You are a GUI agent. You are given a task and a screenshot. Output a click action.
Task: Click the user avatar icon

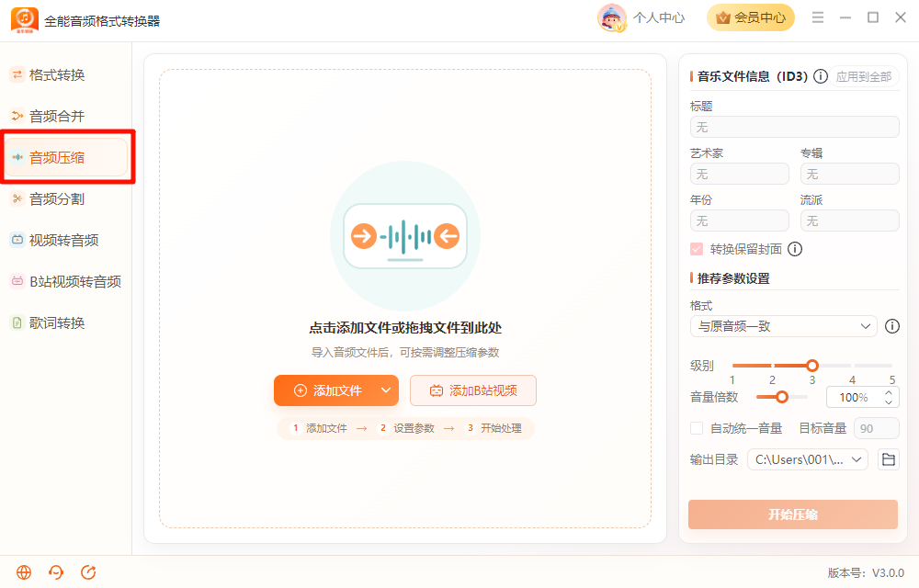tap(612, 17)
